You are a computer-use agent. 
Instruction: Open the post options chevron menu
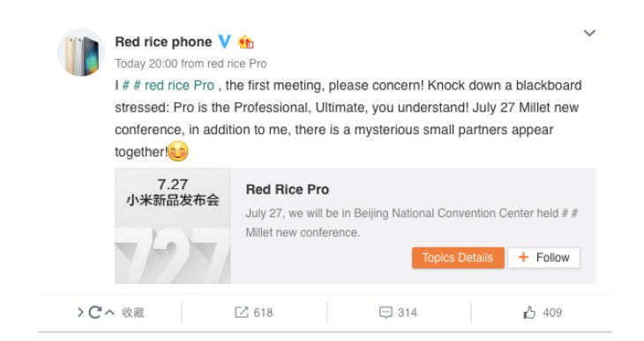point(589,33)
